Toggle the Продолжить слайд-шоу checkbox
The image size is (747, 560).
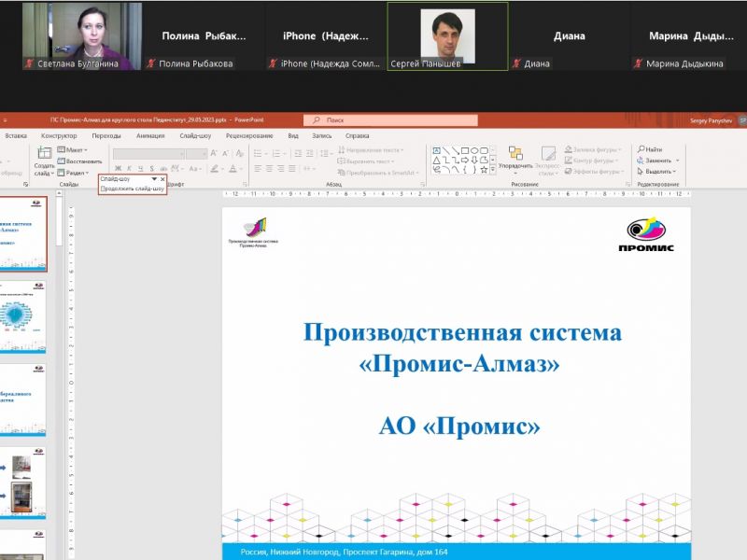click(x=104, y=189)
